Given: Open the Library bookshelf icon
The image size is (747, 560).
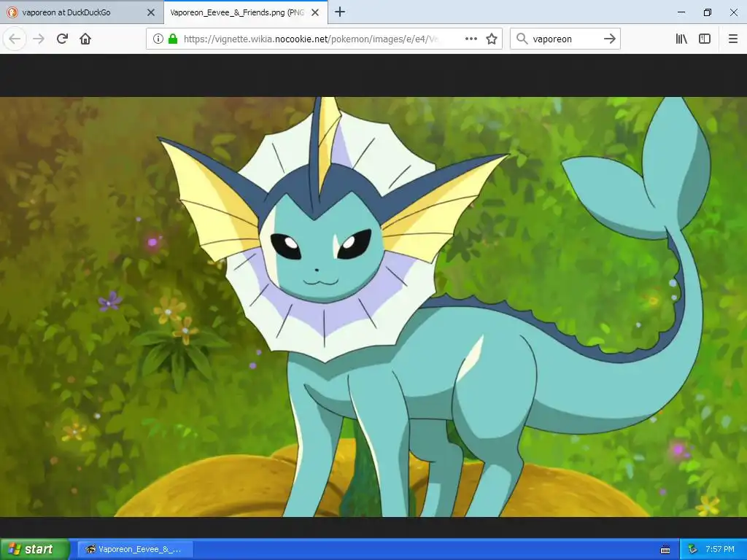Looking at the screenshot, I should (681, 39).
